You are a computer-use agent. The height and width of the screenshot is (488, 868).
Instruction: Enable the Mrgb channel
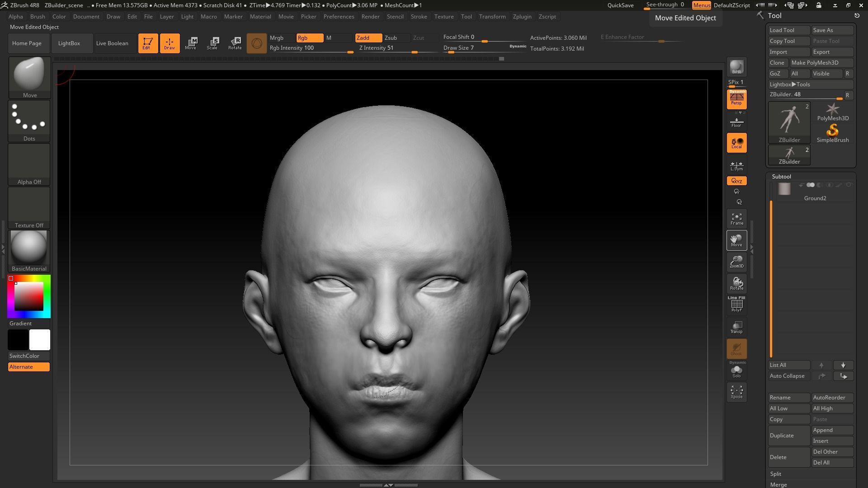tap(282, 38)
